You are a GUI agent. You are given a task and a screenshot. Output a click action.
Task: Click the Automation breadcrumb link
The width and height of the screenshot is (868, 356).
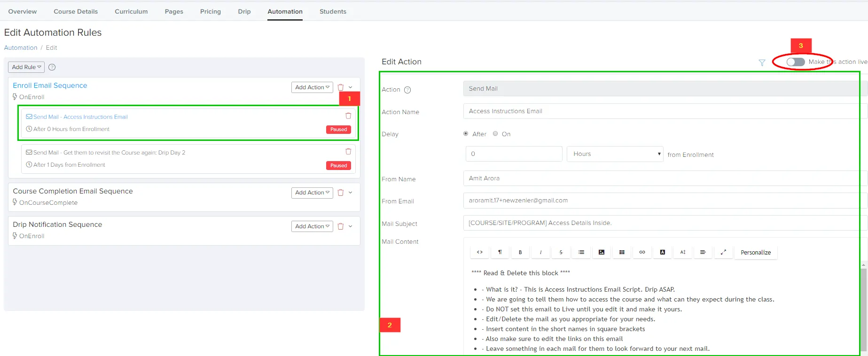pos(21,48)
